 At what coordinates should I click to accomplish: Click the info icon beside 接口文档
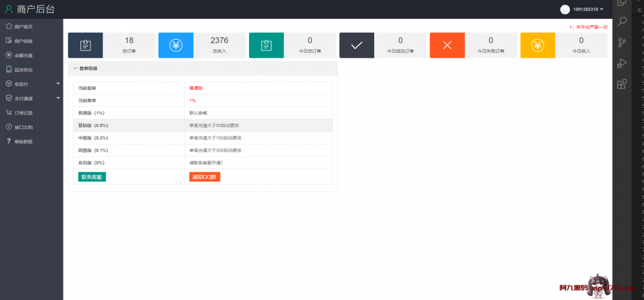click(8, 127)
